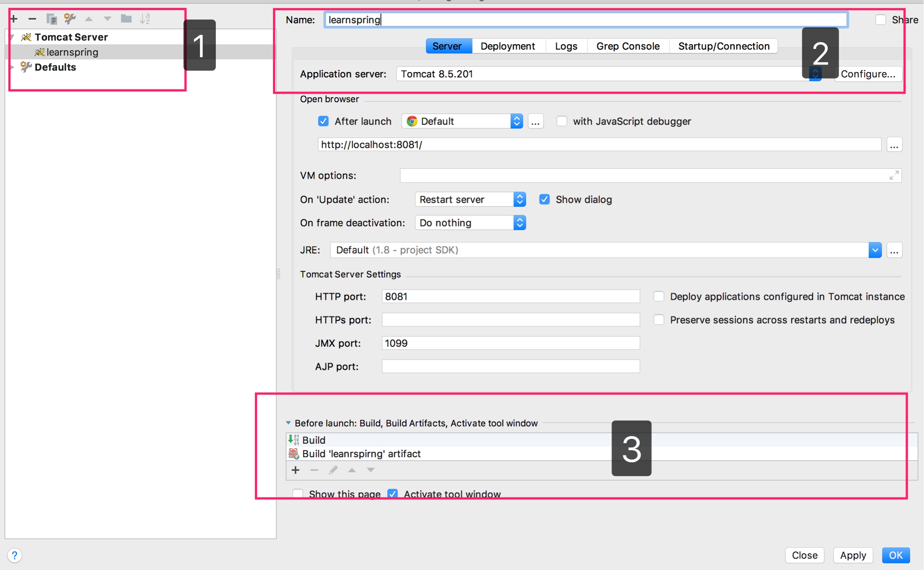Click sort configurations alphabetically icon

pos(145,18)
